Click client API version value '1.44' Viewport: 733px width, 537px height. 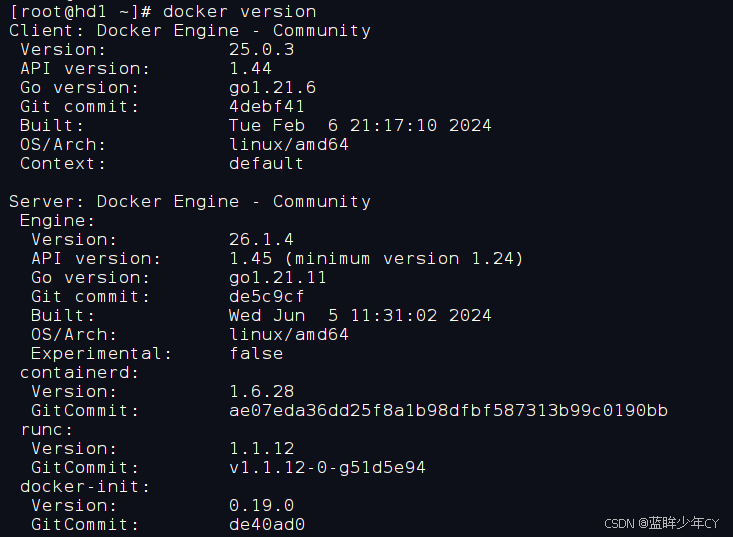(250, 69)
